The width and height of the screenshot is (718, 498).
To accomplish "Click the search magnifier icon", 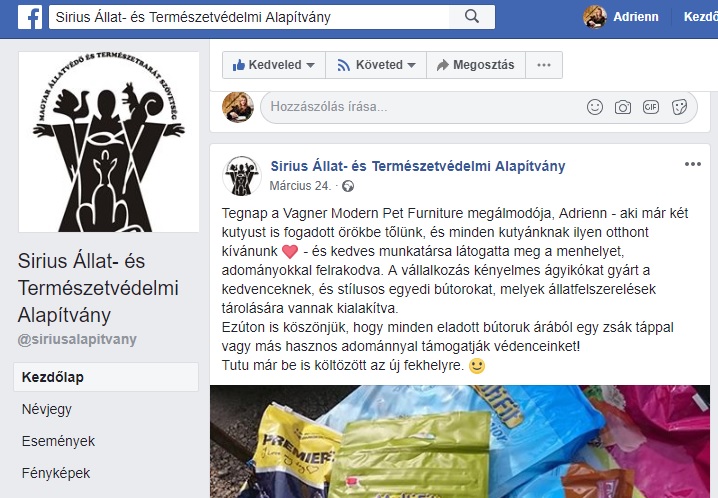I will pyautogui.click(x=472, y=17).
